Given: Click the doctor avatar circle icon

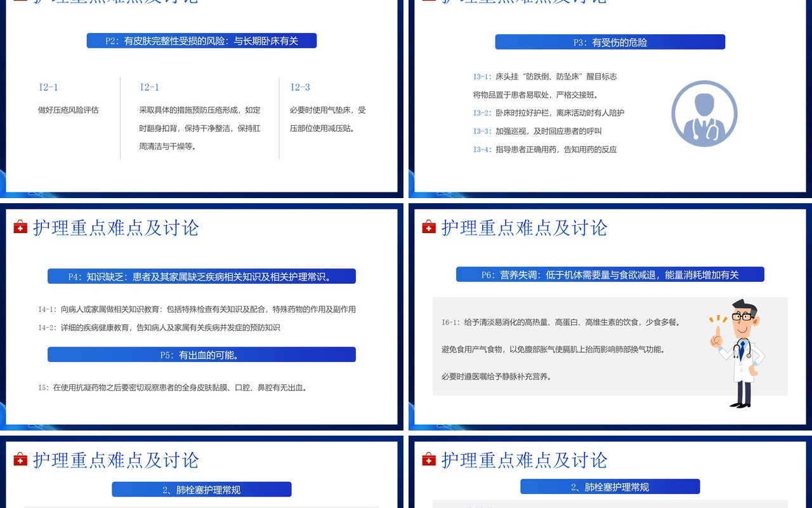Looking at the screenshot, I should pyautogui.click(x=704, y=114).
